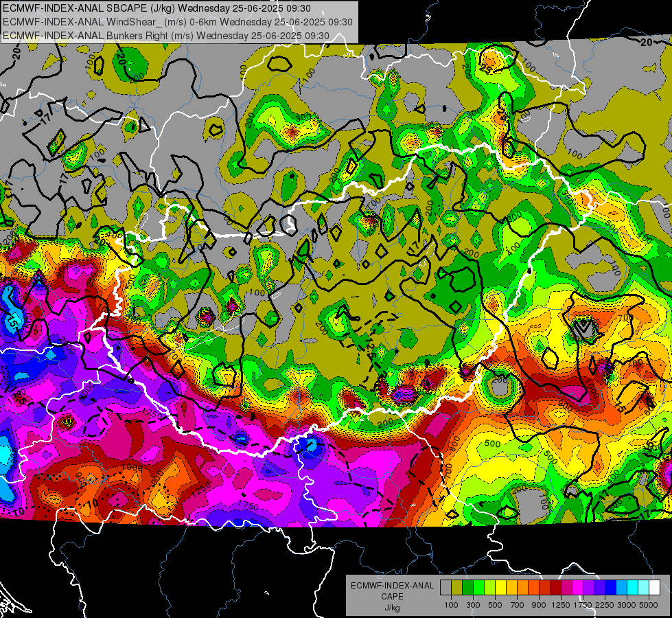Click the legend value 700
Screen dimensions: 672x618
click(x=518, y=605)
